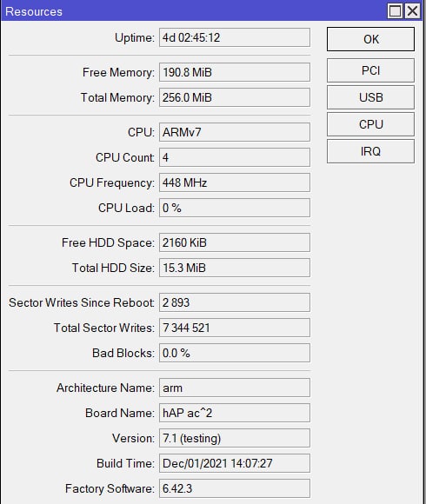Click the Free Memory value field
This screenshot has height=504, width=426.
[235, 72]
